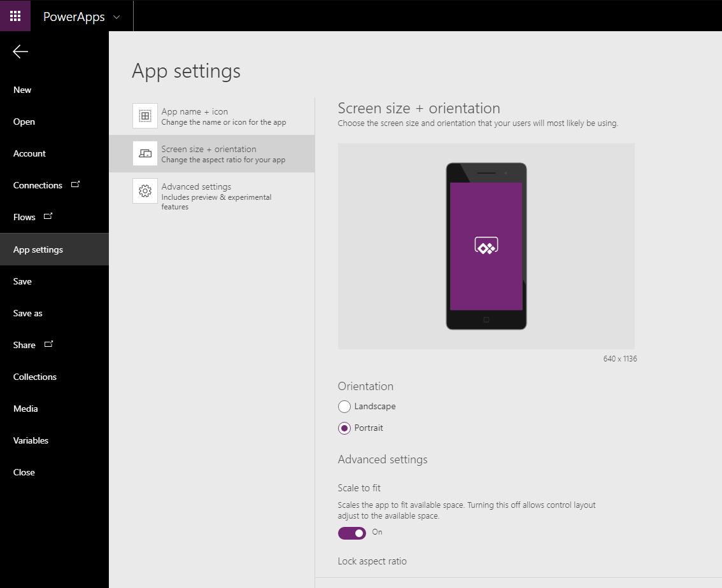Screen dimensions: 722x588
Task: Click the 640 x 1136 size label
Action: click(619, 358)
